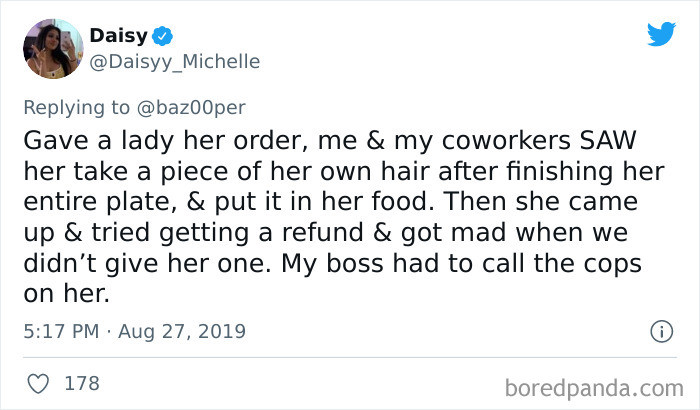Viewport: 700px width, 410px height.
Task: Open Daisy's profile picture
Action: click(52, 47)
